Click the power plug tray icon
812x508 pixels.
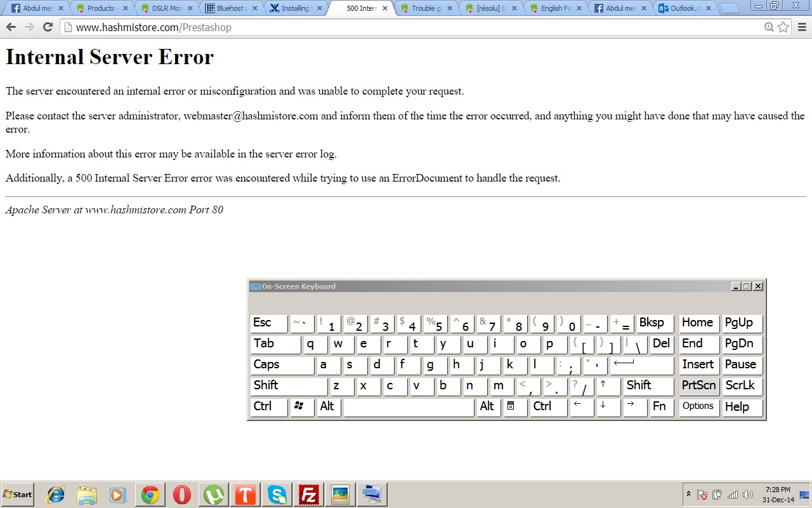coord(717,495)
